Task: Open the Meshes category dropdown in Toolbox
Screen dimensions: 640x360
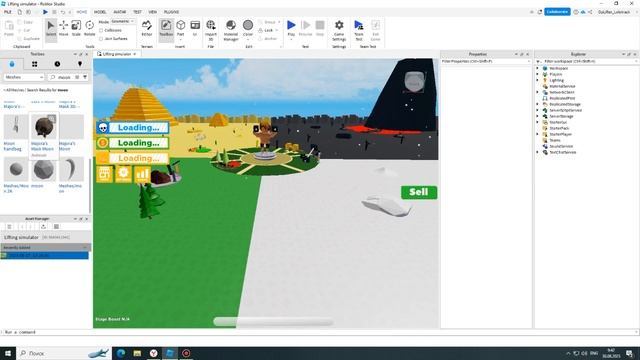Action: click(x=24, y=77)
